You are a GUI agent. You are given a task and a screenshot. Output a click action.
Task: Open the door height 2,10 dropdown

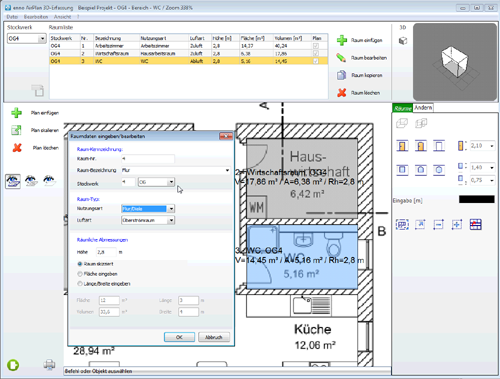pyautogui.click(x=492, y=146)
